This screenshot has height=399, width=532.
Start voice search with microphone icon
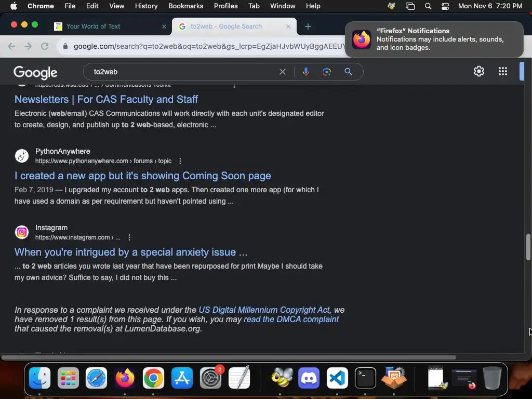305,72
